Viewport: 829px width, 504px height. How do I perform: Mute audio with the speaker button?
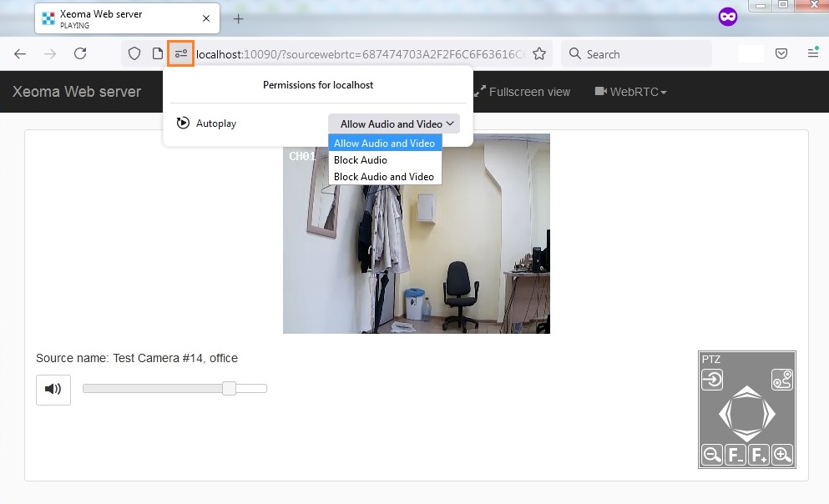point(53,390)
